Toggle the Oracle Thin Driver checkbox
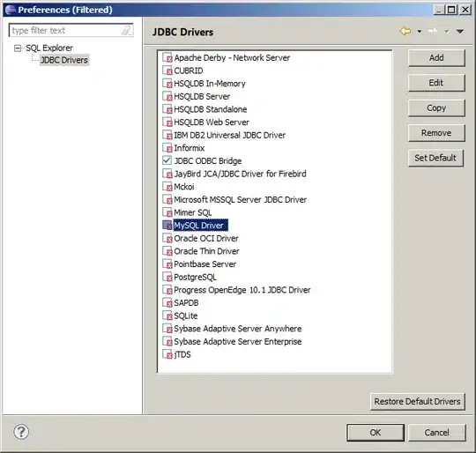 167,251
